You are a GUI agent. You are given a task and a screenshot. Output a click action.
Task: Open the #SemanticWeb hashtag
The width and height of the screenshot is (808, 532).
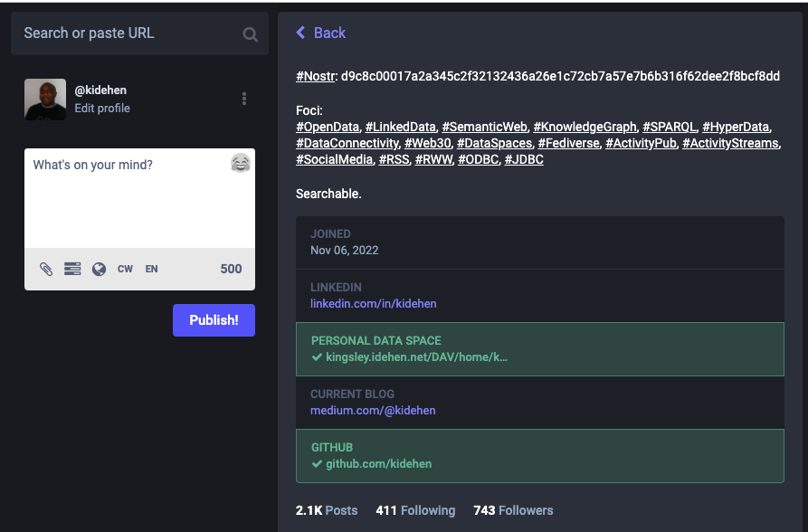pyautogui.click(x=484, y=127)
